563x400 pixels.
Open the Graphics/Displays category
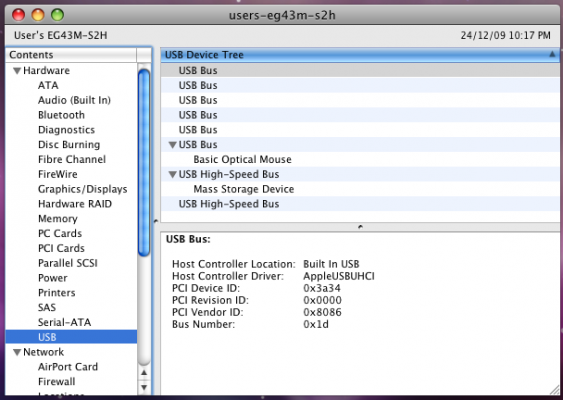(83, 189)
